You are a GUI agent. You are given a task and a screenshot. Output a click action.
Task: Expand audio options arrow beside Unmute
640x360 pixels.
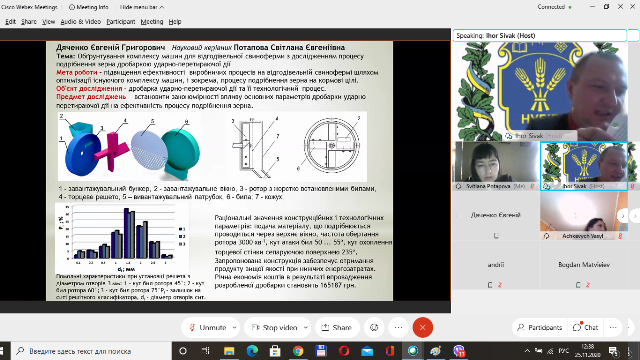click(234, 327)
